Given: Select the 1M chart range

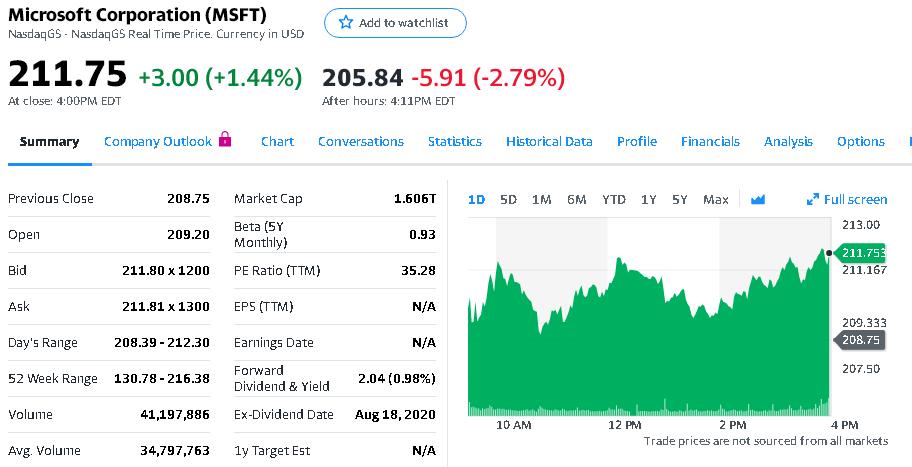Looking at the screenshot, I should tap(541, 199).
